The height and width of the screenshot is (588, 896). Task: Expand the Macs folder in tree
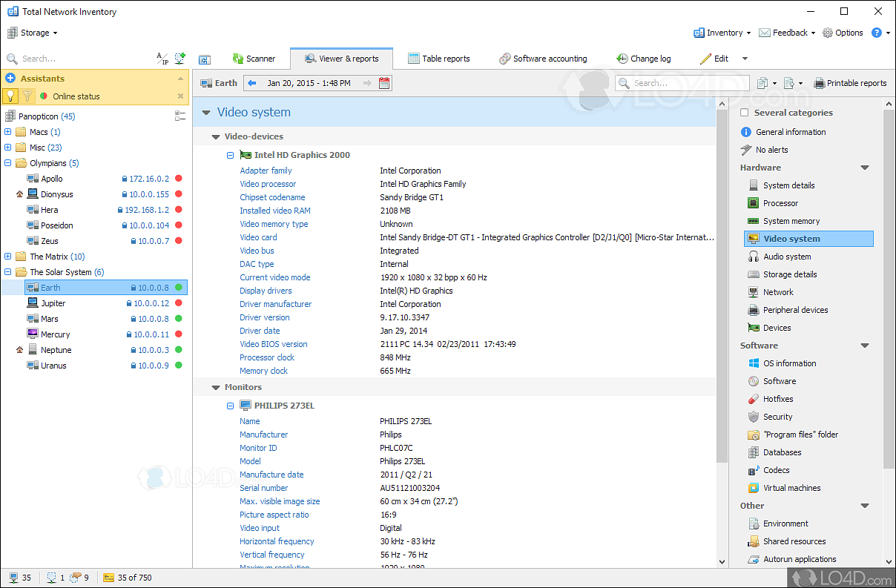tap(8, 132)
